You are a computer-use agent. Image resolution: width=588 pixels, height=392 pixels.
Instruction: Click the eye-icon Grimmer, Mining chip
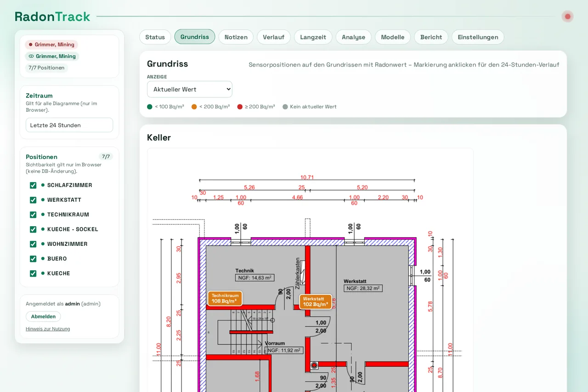[52, 56]
